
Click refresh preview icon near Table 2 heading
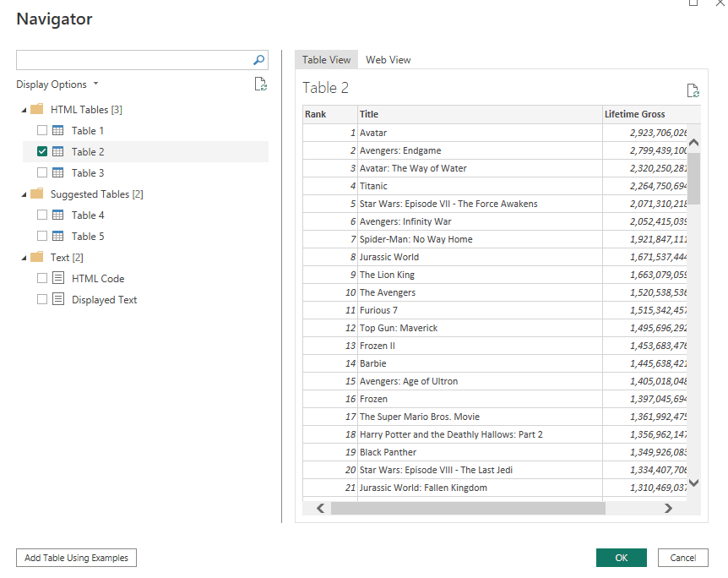693,90
